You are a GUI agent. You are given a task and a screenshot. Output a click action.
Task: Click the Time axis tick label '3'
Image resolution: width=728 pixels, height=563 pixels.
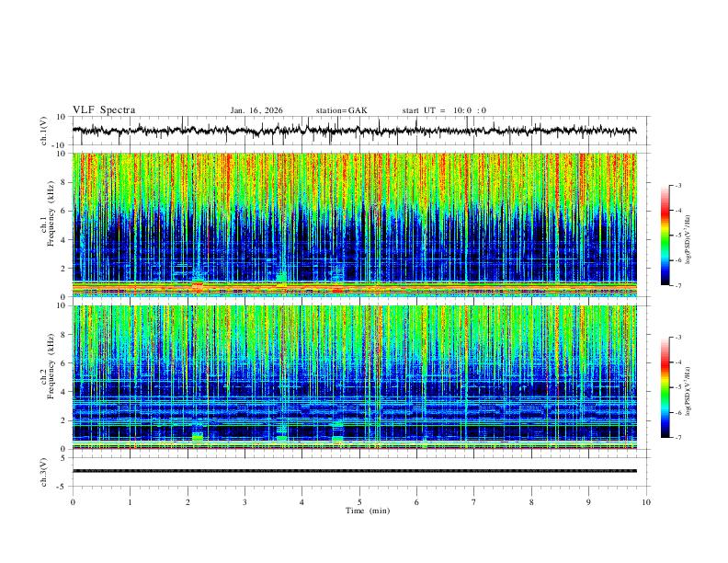tap(245, 502)
